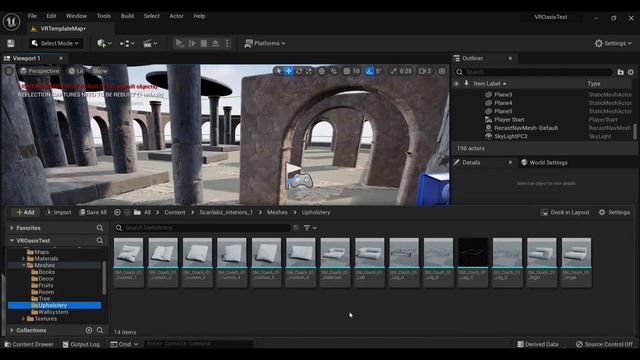This screenshot has width=640, height=360.
Task: Open the Select Mode dropdown
Action: point(56,43)
